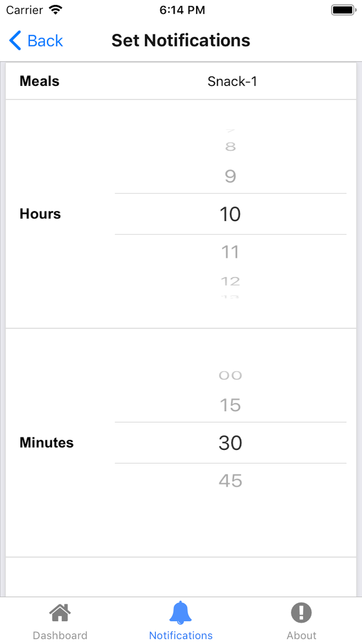Switch to the About tab label
This screenshot has height=644, width=362.
point(301,635)
